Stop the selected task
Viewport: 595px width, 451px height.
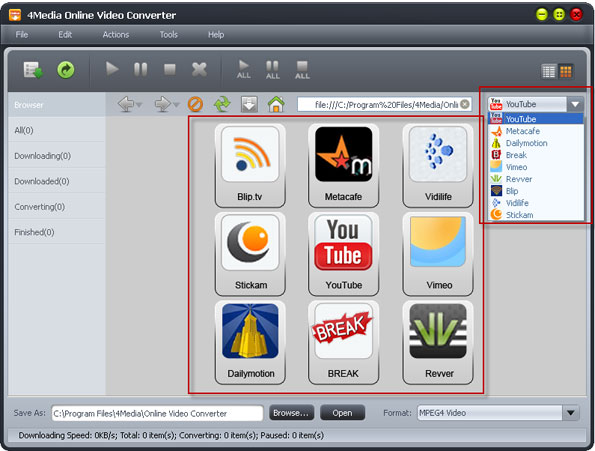[170, 69]
